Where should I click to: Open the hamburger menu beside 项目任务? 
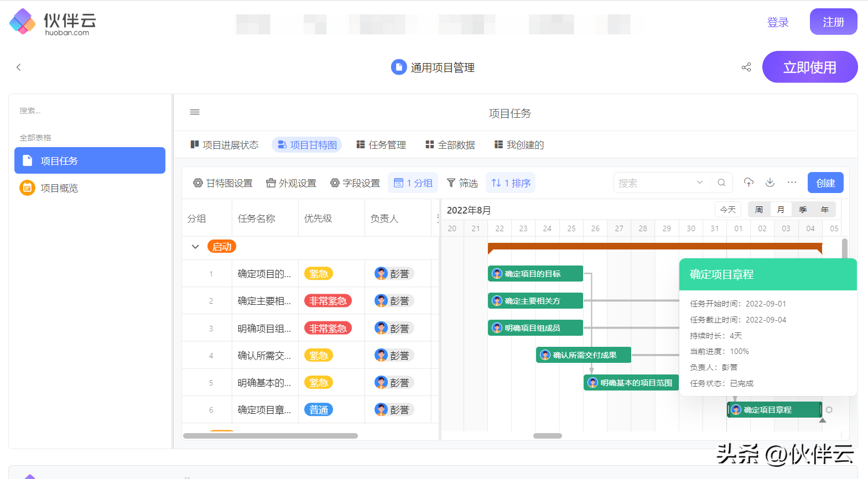tap(195, 112)
